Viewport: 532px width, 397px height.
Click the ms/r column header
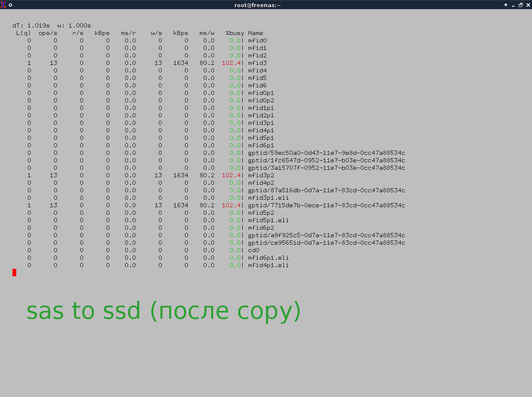tap(128, 33)
